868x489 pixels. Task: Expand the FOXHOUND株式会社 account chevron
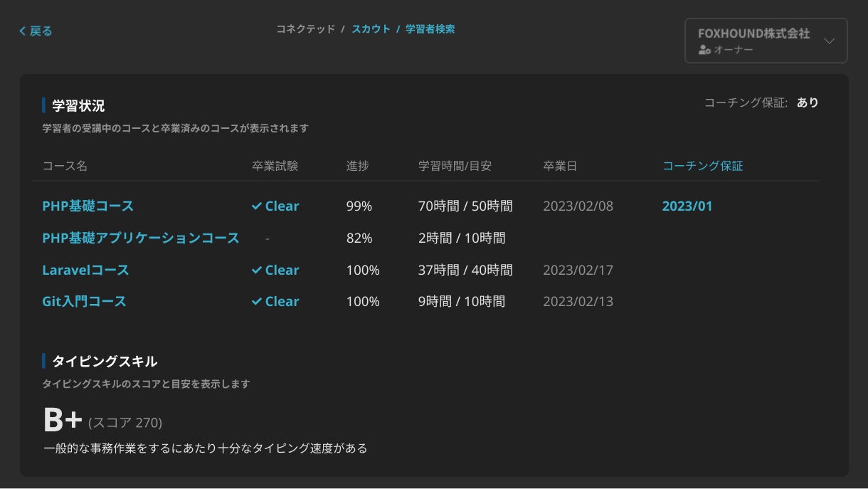(x=829, y=41)
